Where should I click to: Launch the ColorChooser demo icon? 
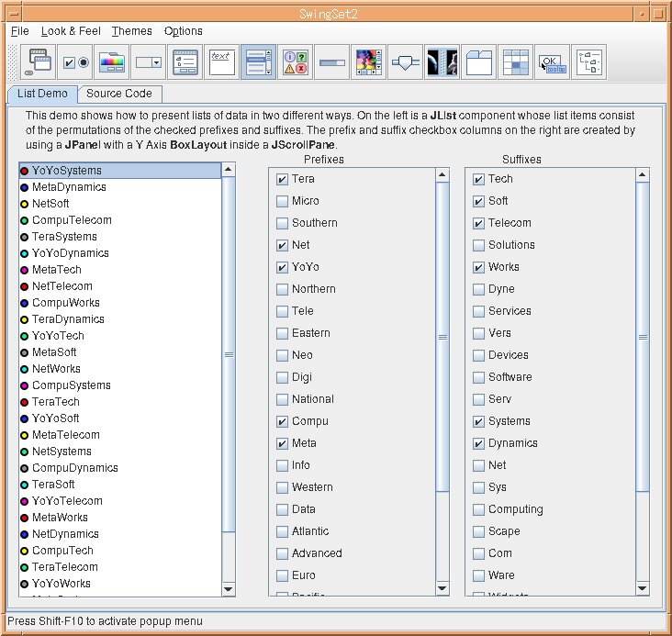tap(111, 62)
